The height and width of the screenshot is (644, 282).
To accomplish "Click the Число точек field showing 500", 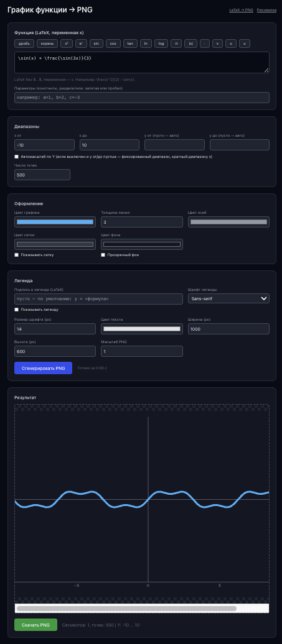I will [42, 175].
